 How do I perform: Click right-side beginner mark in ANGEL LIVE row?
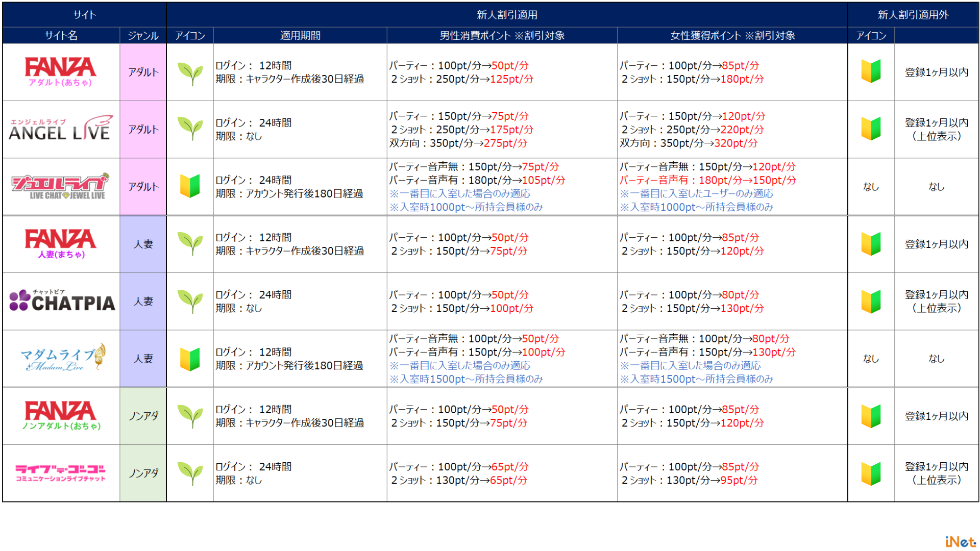[871, 129]
